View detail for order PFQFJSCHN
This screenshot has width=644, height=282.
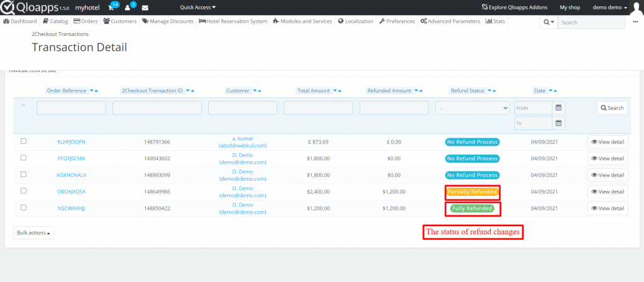point(608,158)
